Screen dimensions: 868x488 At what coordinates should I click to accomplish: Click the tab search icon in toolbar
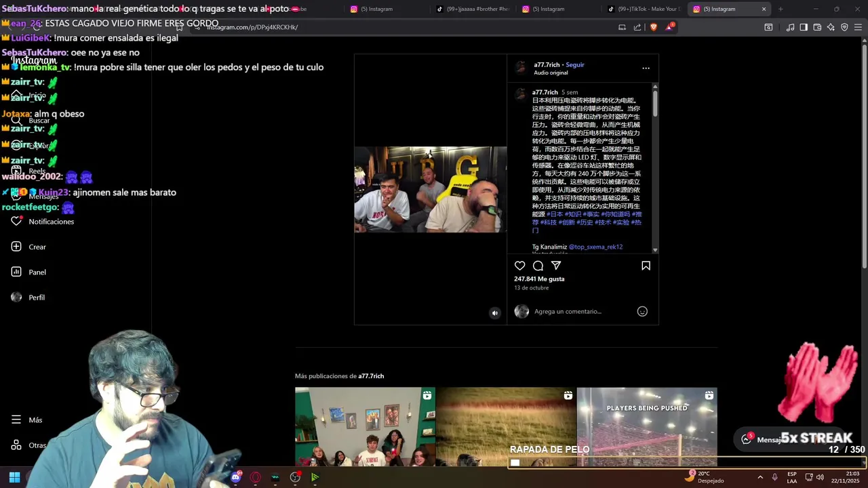pyautogui.click(x=768, y=27)
